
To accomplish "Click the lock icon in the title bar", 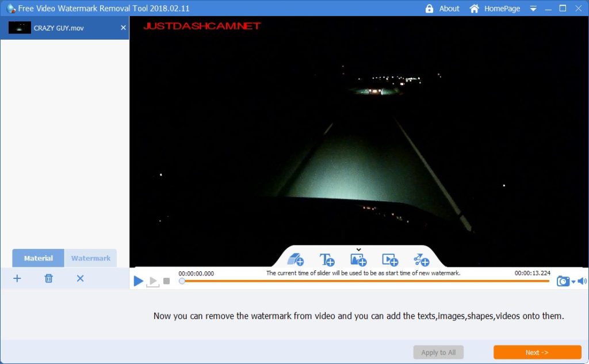I will pyautogui.click(x=429, y=8).
